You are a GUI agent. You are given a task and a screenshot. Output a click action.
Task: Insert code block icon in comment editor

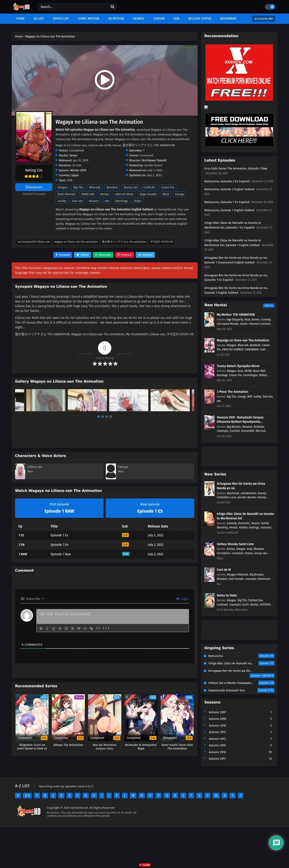tap(85, 628)
